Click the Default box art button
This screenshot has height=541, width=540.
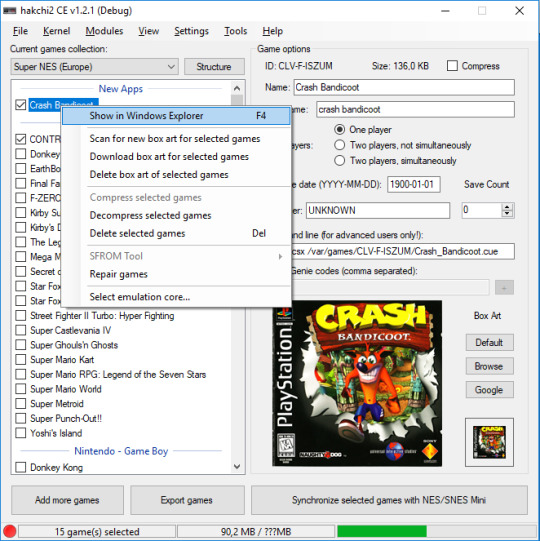click(x=489, y=343)
